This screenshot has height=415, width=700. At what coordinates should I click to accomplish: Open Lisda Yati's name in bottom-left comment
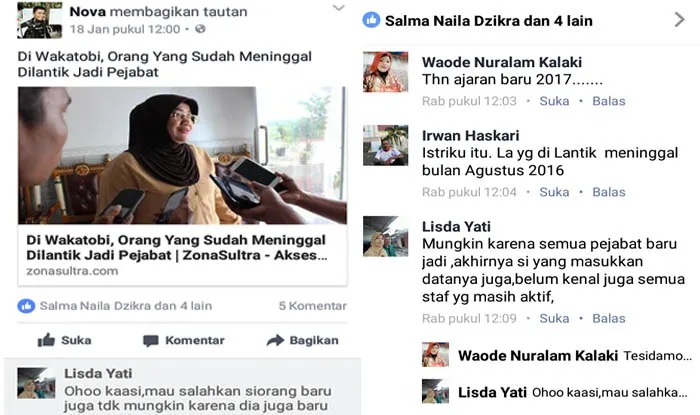click(98, 374)
